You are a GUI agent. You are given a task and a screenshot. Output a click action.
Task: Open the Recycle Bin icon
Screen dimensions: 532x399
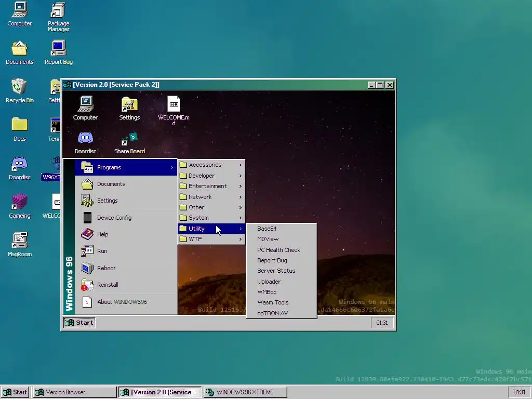(20, 91)
